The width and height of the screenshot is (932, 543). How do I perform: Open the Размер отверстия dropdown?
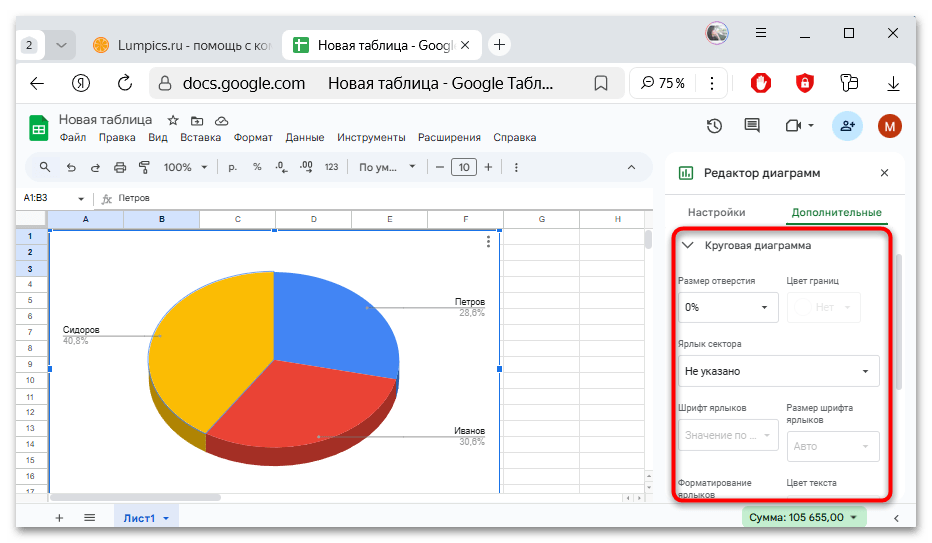tap(727, 307)
